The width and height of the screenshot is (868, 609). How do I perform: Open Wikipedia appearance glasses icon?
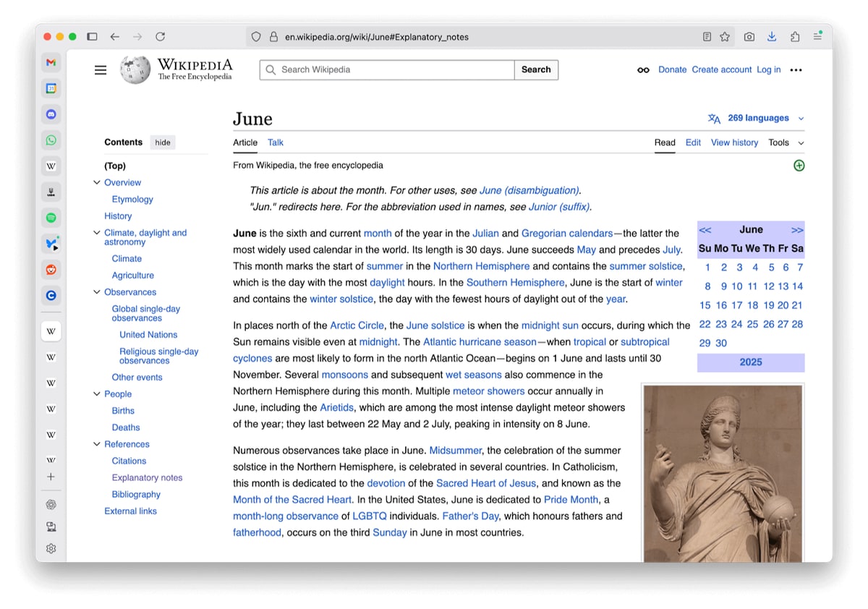click(643, 70)
